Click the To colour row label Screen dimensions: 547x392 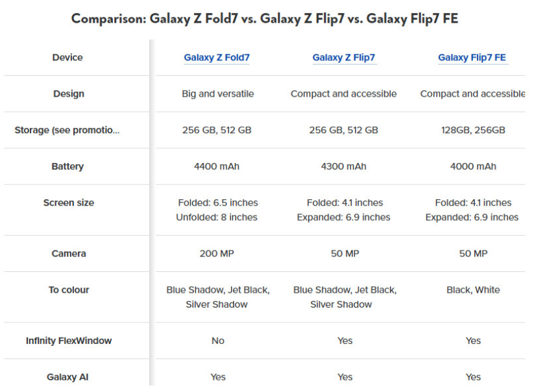[69, 290]
